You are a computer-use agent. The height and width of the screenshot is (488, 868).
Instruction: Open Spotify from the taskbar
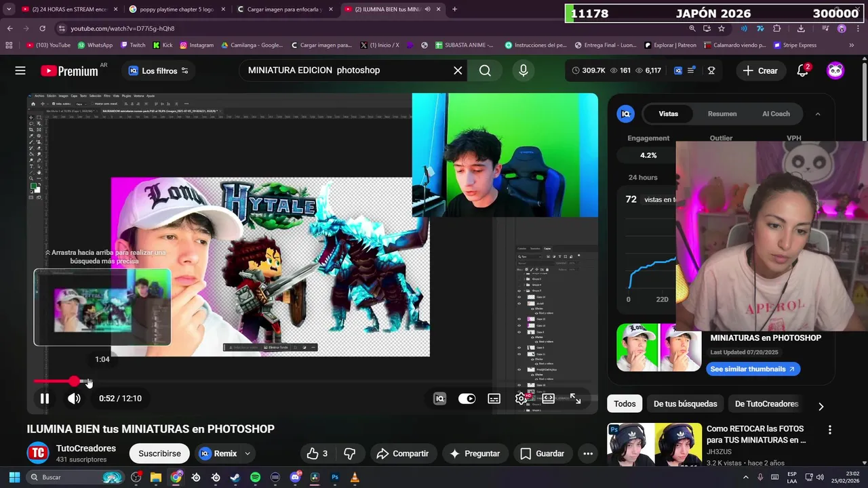[255, 477]
